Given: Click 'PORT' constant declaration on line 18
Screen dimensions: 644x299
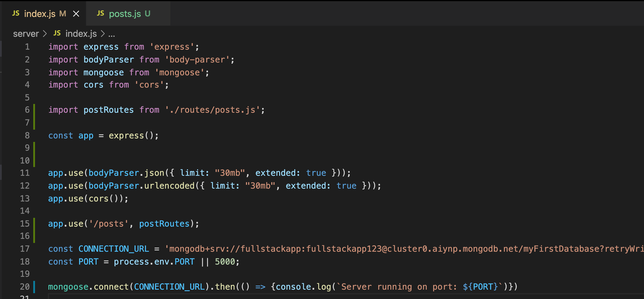Looking at the screenshot, I should (x=88, y=262).
